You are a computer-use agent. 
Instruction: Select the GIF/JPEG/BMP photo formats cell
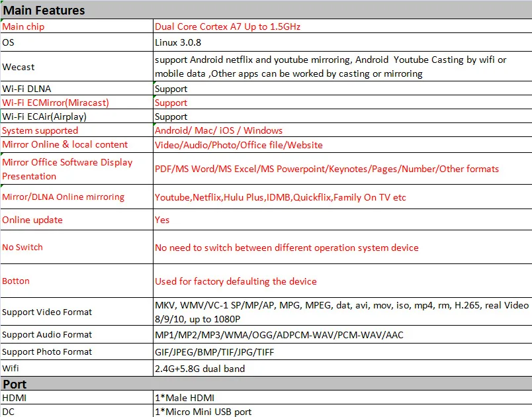point(341,352)
